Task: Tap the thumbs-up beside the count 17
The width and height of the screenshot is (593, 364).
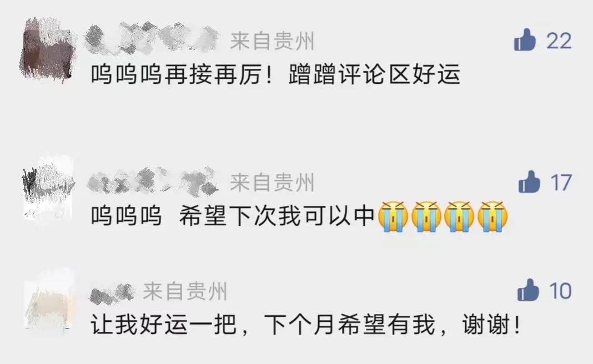Action: 529,182
